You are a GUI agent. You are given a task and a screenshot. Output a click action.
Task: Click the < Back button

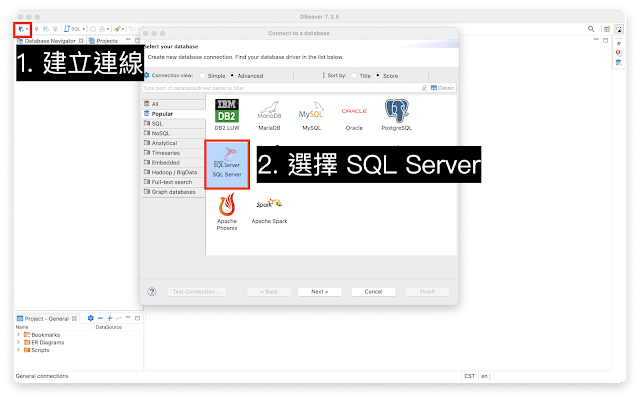[x=269, y=292]
